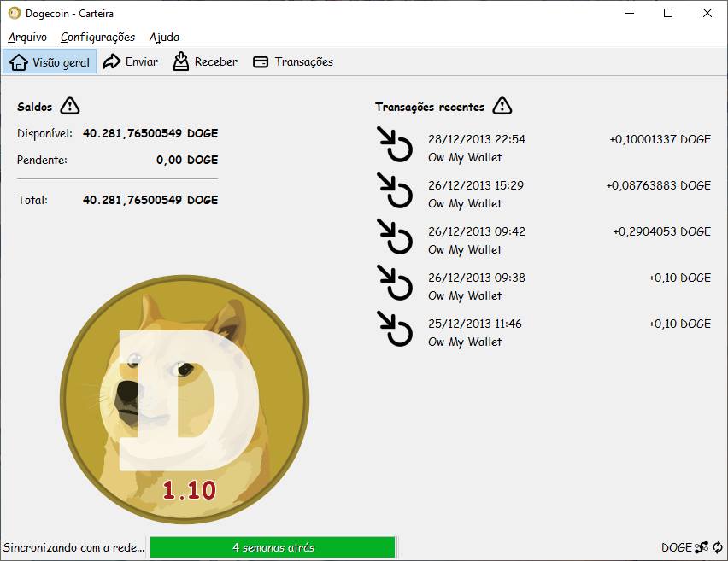Click the 25/12/2013 11:46 transaction date
This screenshot has height=561, width=728.
(x=474, y=324)
